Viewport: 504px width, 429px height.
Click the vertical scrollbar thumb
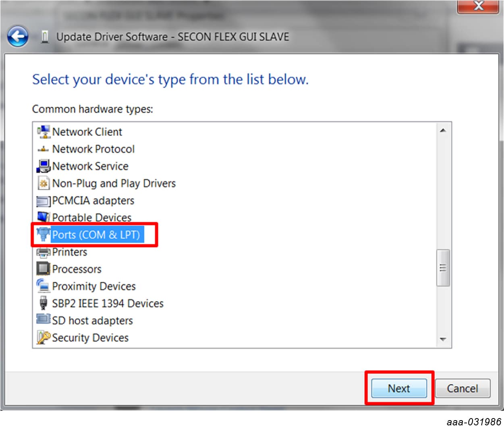click(443, 268)
